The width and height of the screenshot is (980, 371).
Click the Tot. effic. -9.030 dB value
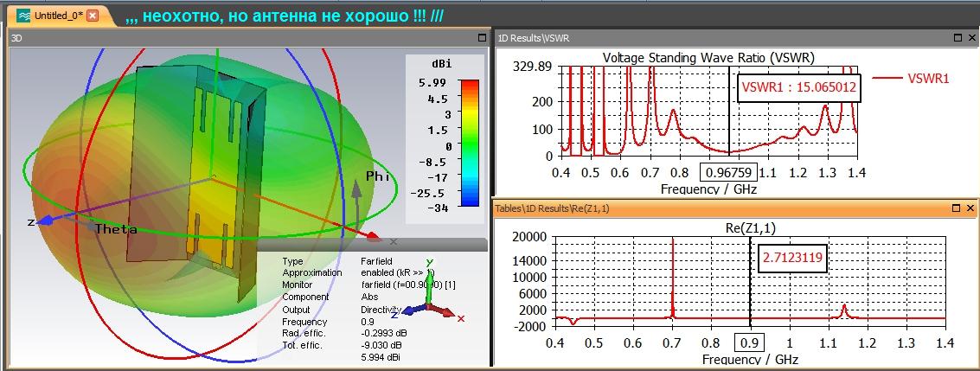pyautogui.click(x=381, y=345)
